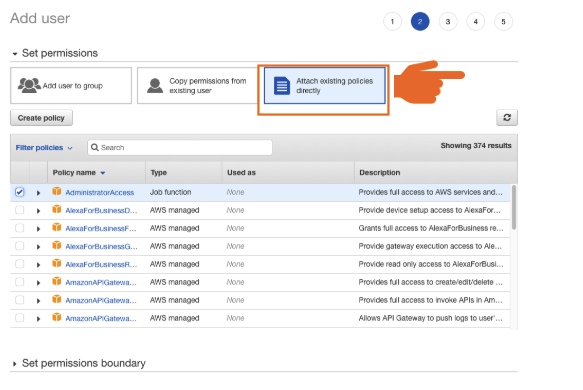Check the AlexaForBusinessD... policy checkbox
Screen dimensions: 583x390
(20, 210)
